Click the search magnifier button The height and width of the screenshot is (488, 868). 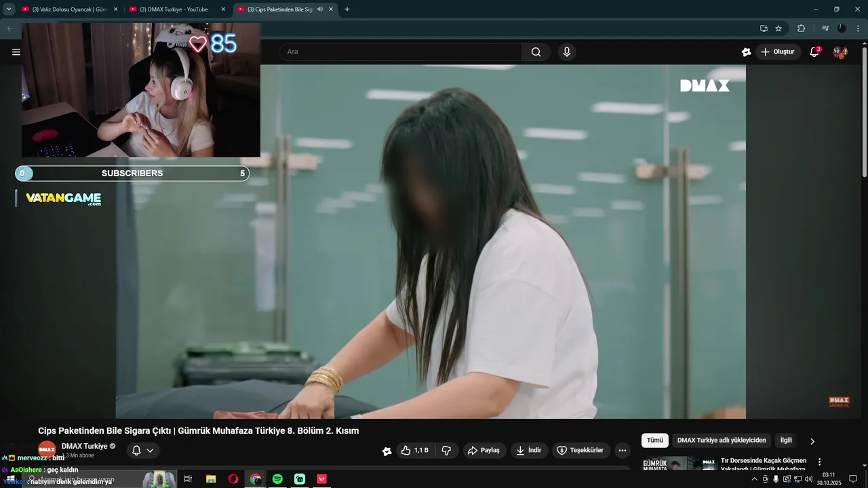pyautogui.click(x=536, y=52)
